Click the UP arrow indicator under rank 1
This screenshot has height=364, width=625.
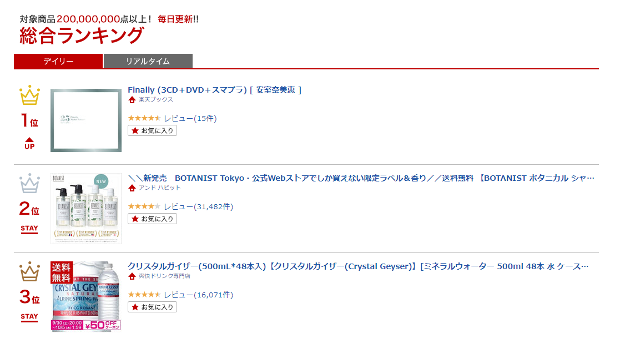point(29,143)
